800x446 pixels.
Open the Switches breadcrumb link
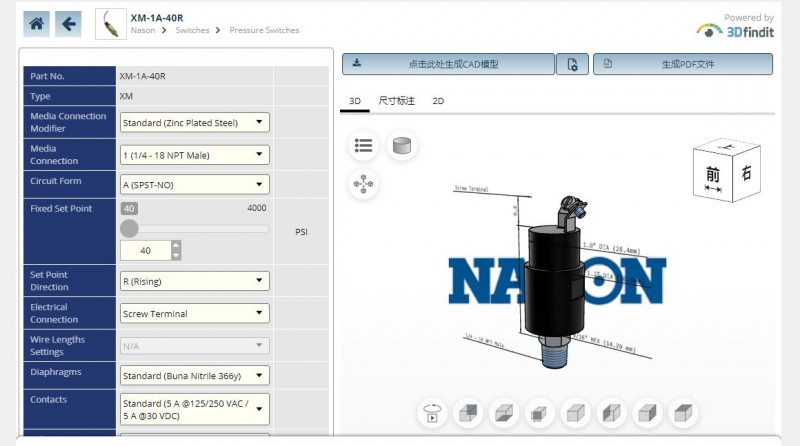coord(192,30)
